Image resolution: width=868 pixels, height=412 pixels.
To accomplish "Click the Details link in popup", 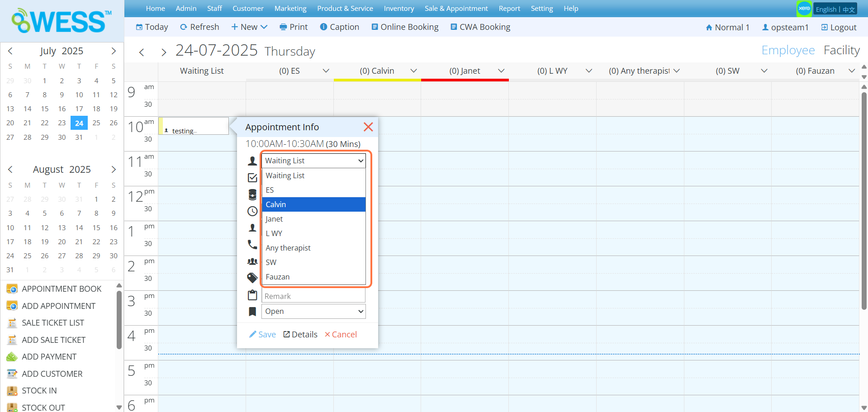I will [300, 335].
